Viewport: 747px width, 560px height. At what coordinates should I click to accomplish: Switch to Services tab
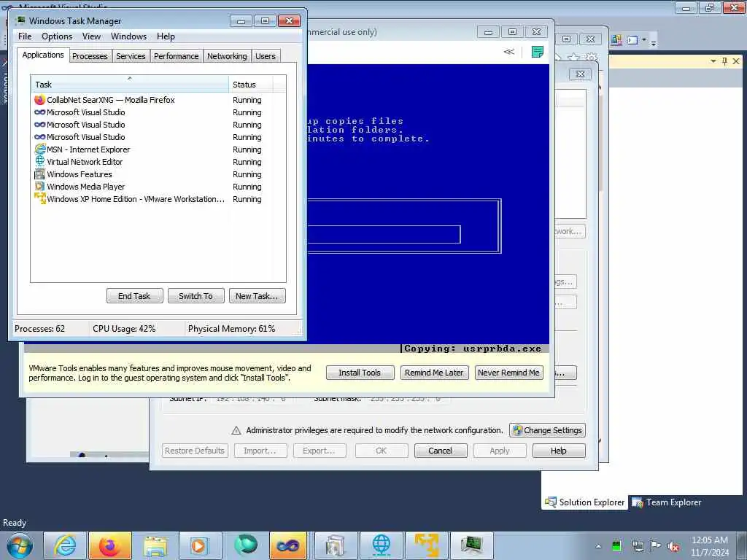[x=131, y=56]
